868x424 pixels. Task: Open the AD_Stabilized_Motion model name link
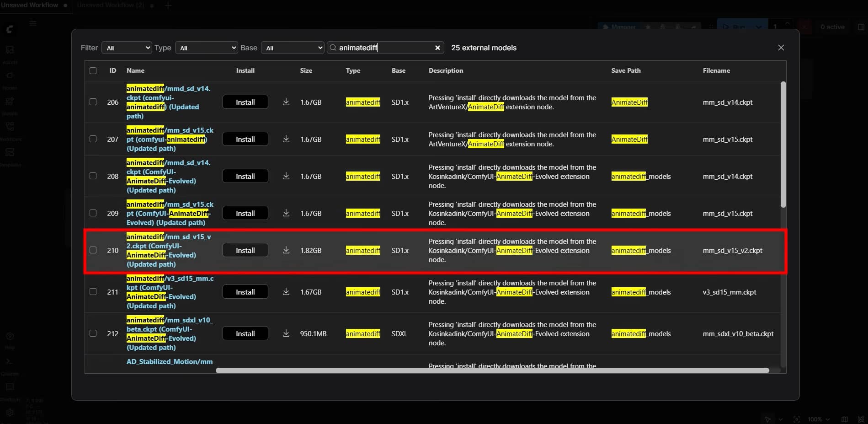click(170, 361)
